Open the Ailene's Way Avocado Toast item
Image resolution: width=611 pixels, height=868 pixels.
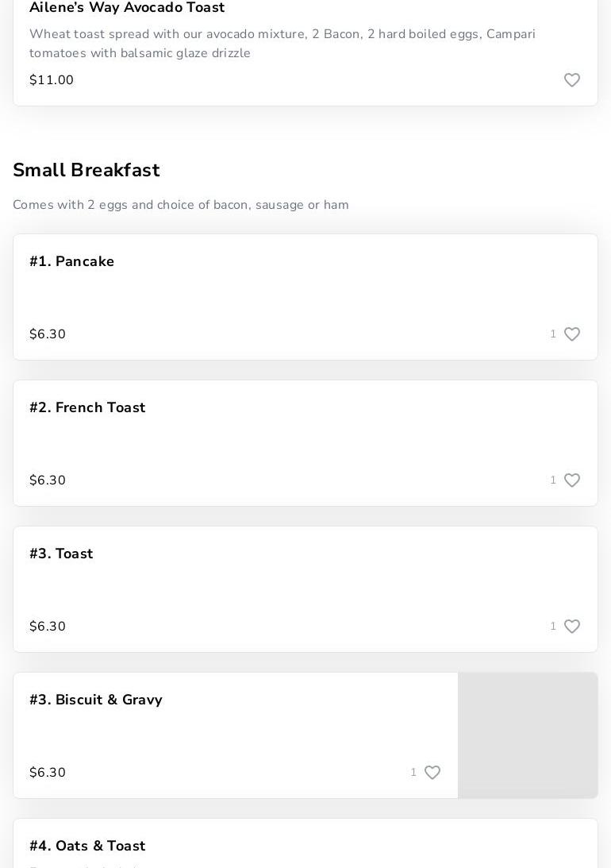127,8
